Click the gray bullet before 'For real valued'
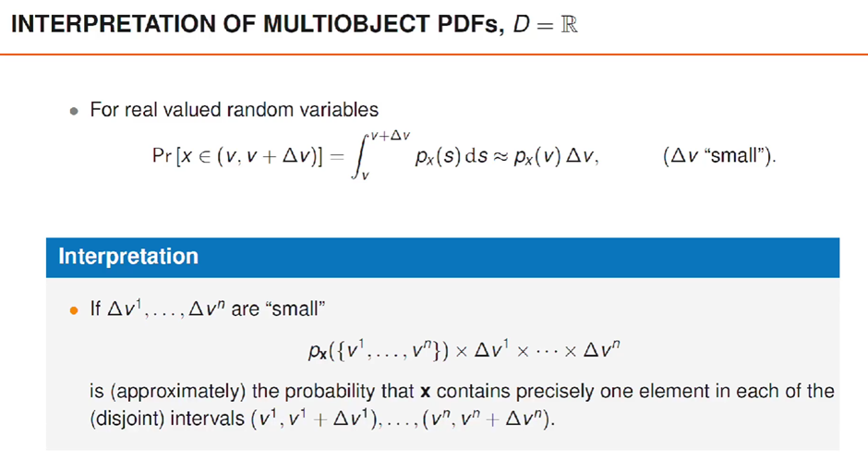This screenshot has height=473, width=868. click(75, 111)
